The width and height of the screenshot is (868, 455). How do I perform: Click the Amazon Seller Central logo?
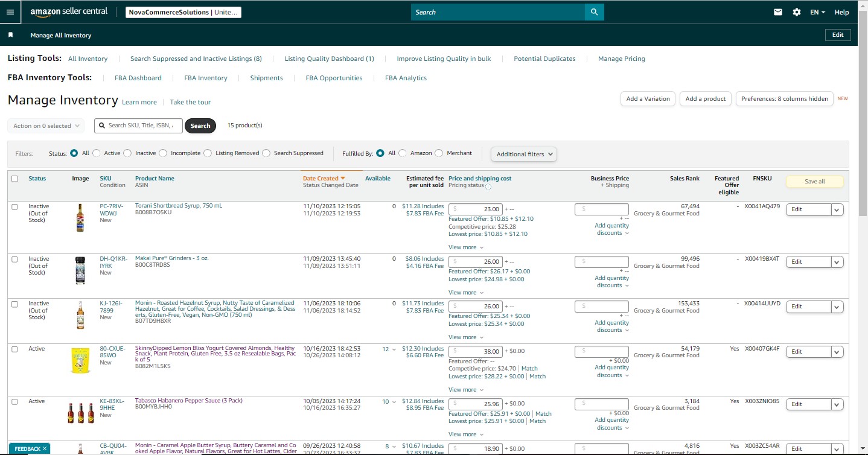[x=69, y=11]
